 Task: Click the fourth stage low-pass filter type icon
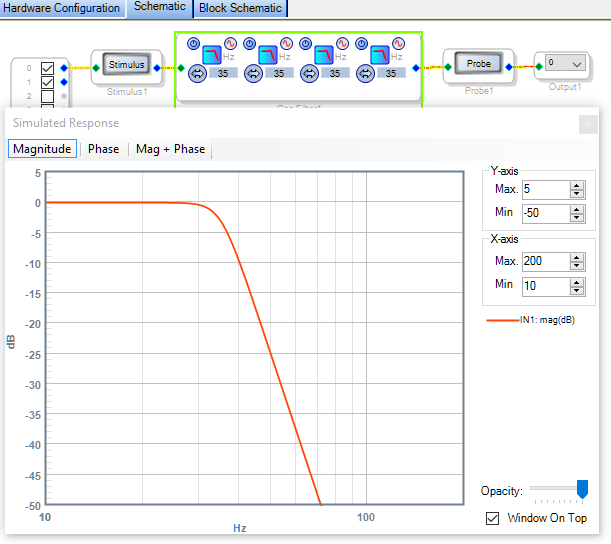pyautogui.click(x=380, y=55)
